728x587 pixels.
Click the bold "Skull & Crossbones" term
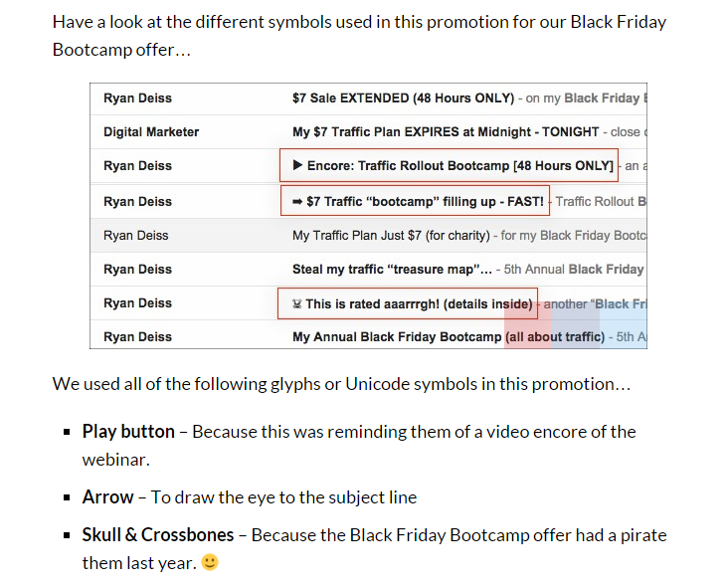pyautogui.click(x=158, y=535)
